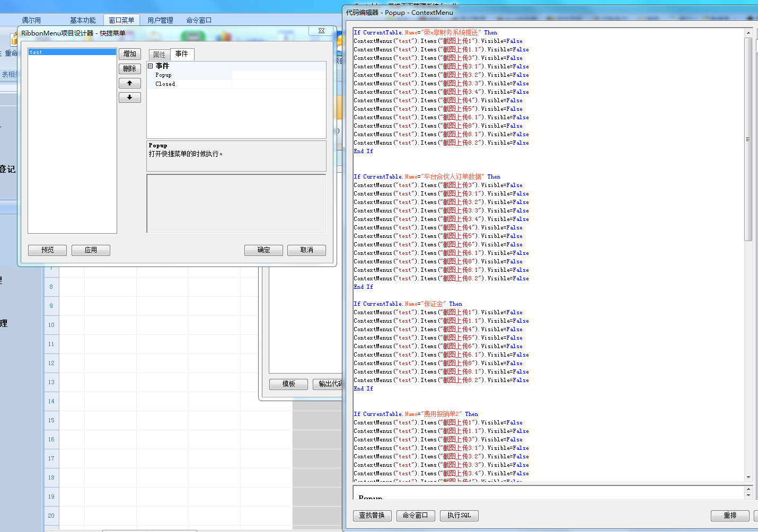The height and width of the screenshot is (532, 758).
Task: Click the move down arrow button
Action: pos(130,97)
